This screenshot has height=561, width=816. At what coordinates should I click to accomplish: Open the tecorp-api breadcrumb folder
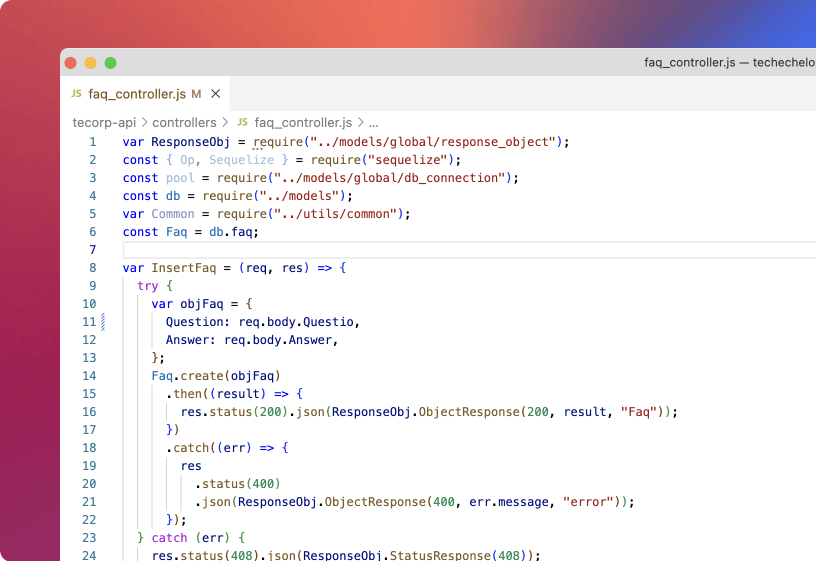pyautogui.click(x=104, y=123)
